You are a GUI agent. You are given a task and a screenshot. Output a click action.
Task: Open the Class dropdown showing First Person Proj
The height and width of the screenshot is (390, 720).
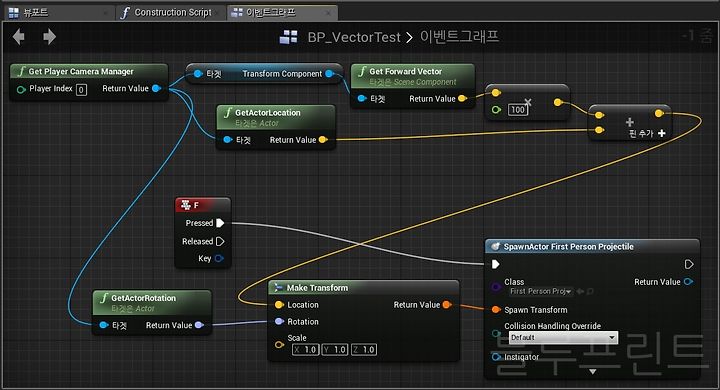pos(540,291)
